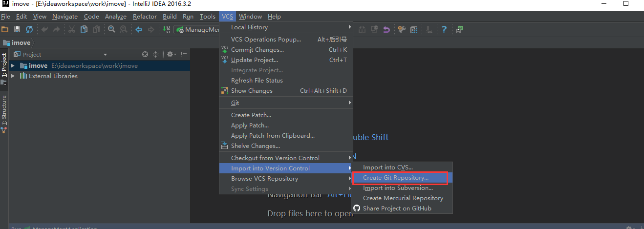
Task: Open the Project view type dropdown
Action: coord(105,55)
